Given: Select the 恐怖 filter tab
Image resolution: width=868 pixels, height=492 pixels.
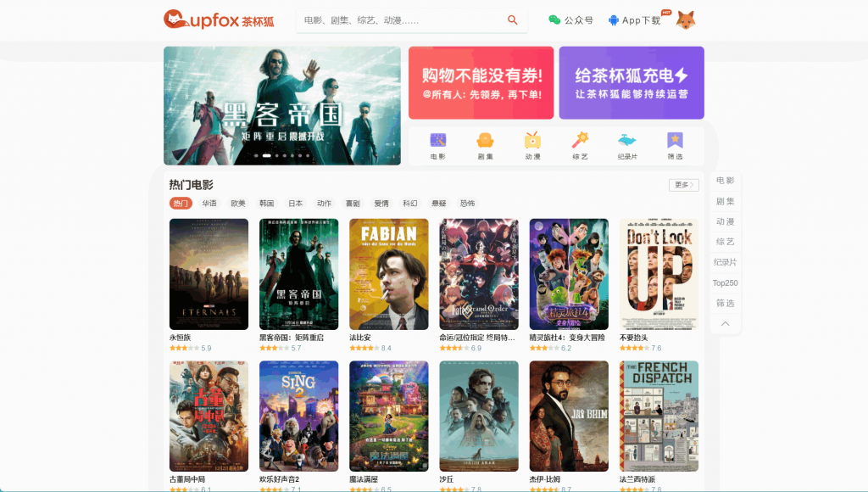Looking at the screenshot, I should pos(468,204).
